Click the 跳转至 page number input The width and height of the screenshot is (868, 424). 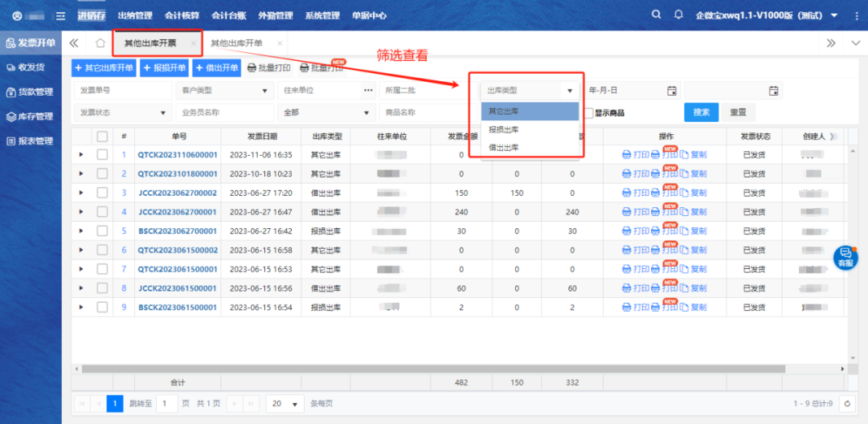(166, 404)
